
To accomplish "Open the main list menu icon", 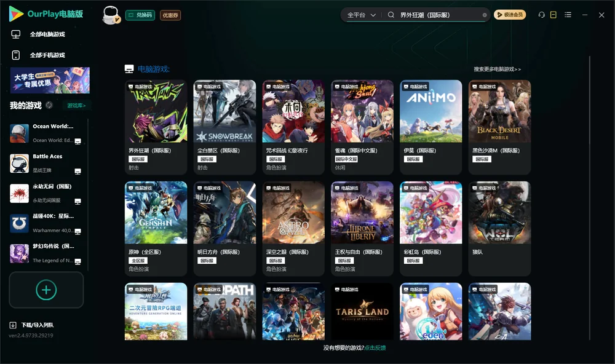I will pos(568,15).
